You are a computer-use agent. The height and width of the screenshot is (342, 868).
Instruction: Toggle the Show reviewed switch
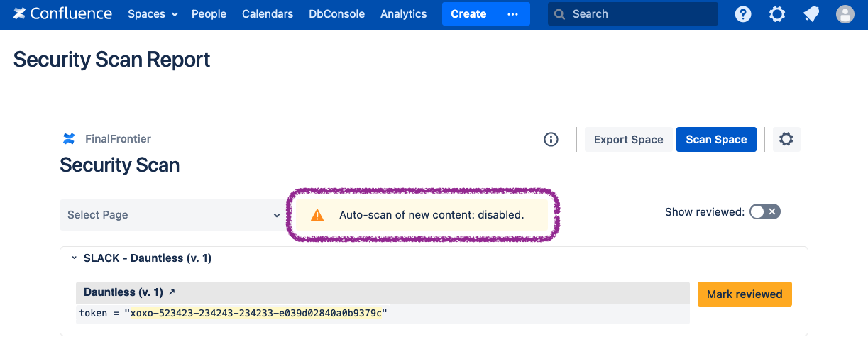765,211
